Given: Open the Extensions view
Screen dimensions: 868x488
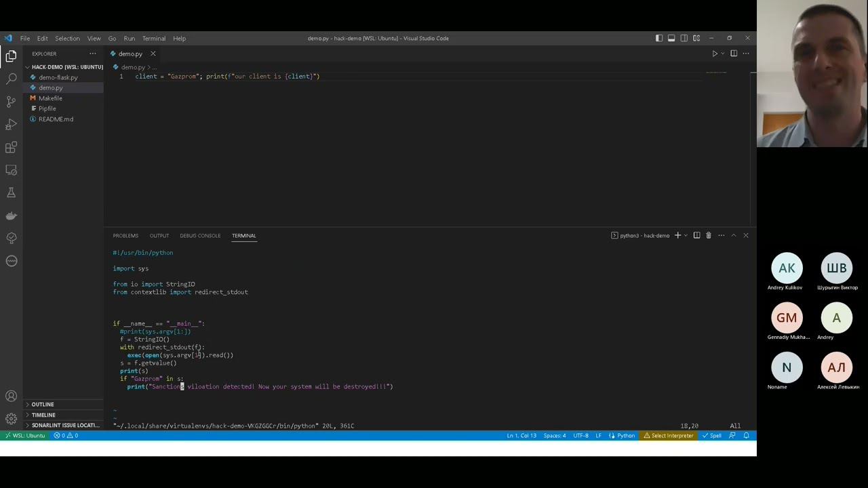Looking at the screenshot, I should 11,147.
